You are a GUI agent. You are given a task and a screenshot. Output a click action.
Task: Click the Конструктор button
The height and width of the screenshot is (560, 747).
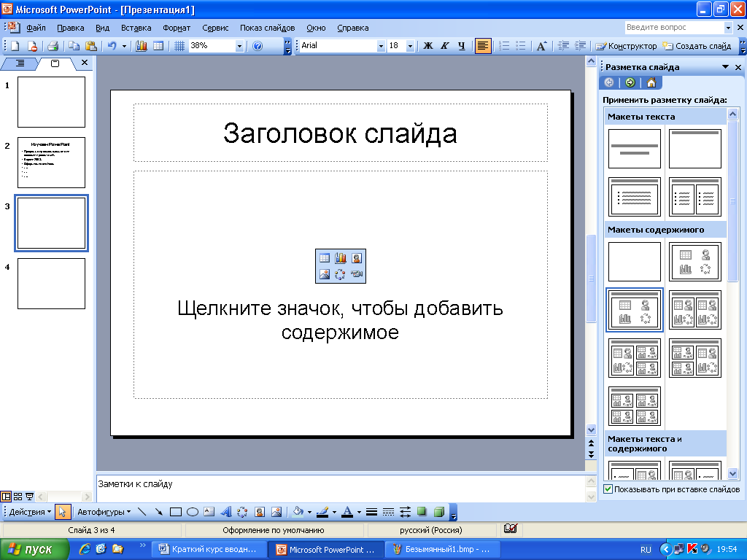pos(627,46)
